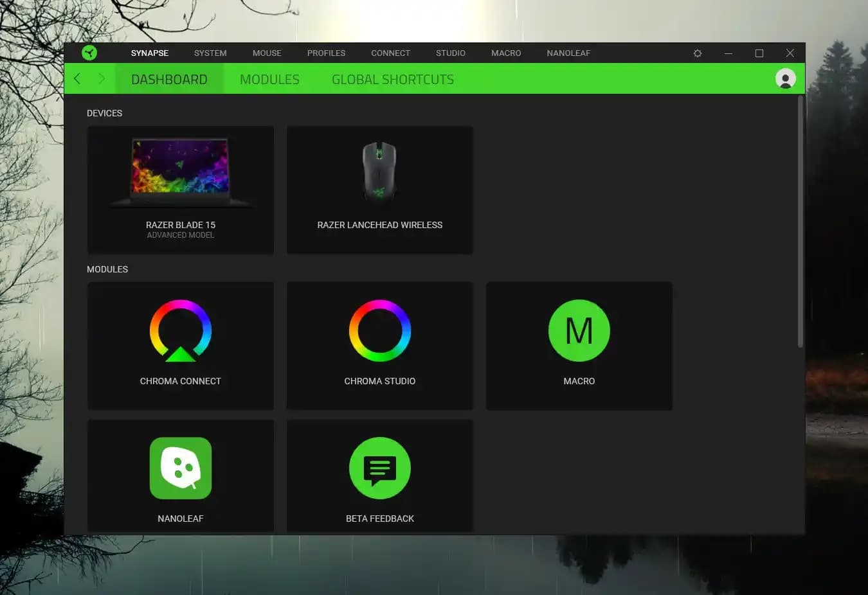Screen dimensions: 868x595
Task: Return to the DASHBOARD tab
Action: (x=169, y=79)
